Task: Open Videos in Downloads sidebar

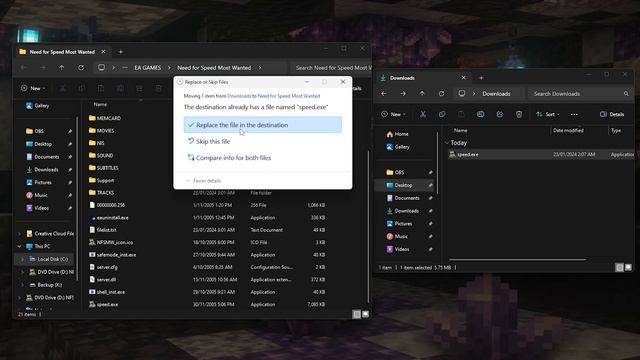Action: pyautogui.click(x=398, y=249)
